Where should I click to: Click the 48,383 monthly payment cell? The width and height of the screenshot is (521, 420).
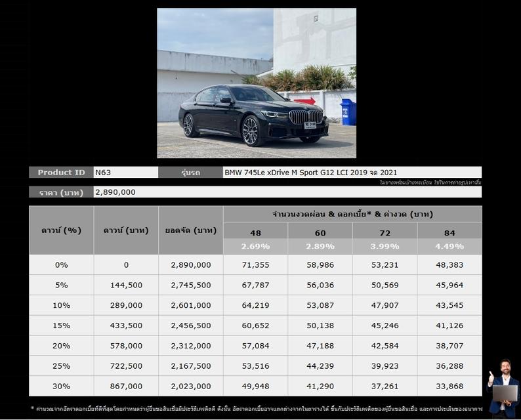click(x=449, y=265)
